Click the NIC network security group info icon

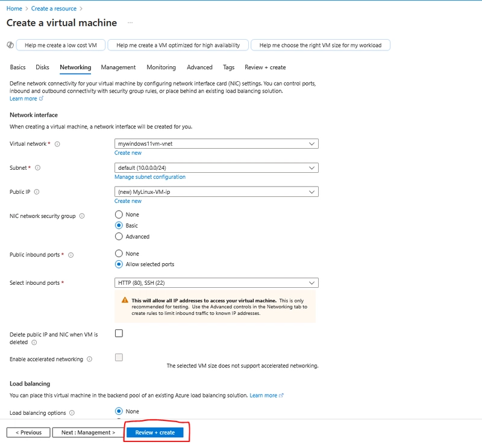coord(82,216)
